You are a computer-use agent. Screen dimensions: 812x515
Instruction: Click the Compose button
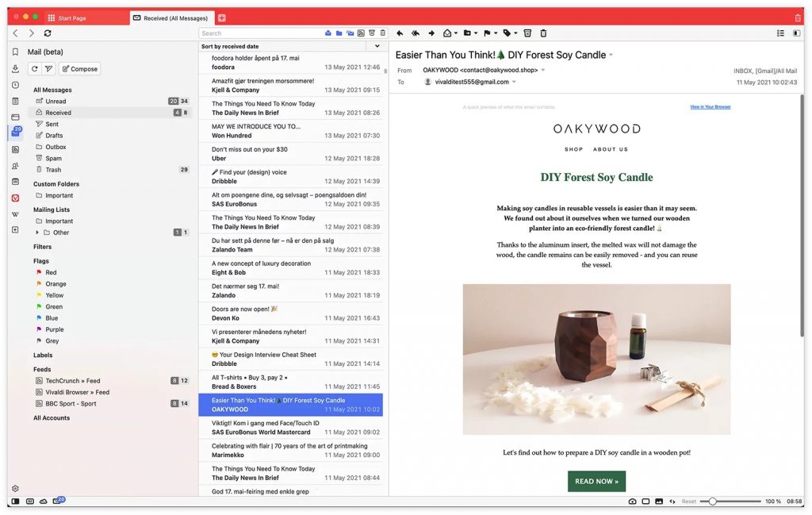click(x=79, y=69)
